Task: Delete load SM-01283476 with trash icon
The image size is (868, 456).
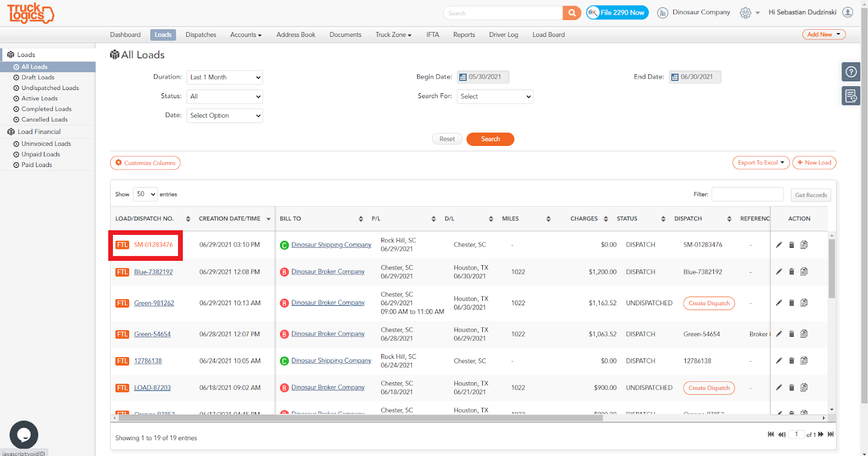Action: click(x=792, y=245)
